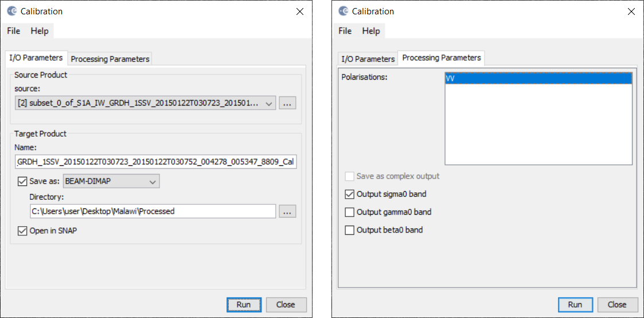Click the source product browse ellipsis button
This screenshot has height=318, width=644.
[287, 103]
